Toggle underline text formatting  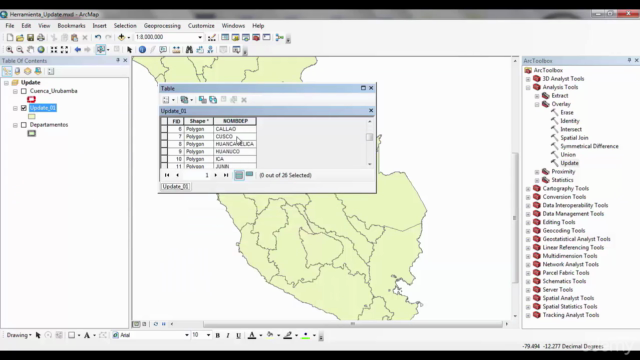[238, 336]
